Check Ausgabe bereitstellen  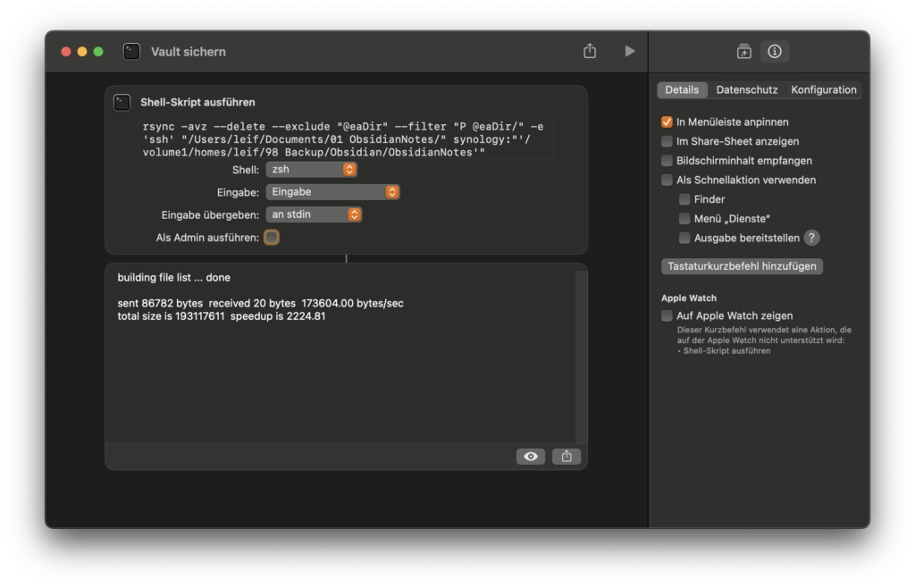pos(684,238)
